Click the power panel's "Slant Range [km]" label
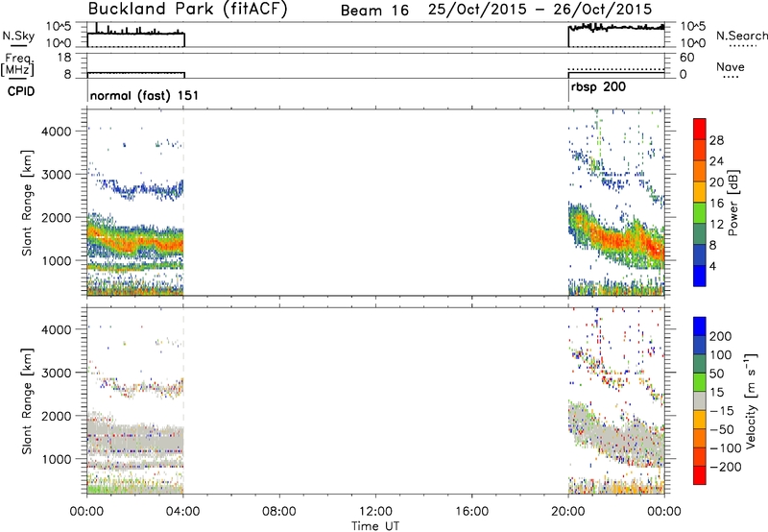768x532 pixels. coord(27,203)
